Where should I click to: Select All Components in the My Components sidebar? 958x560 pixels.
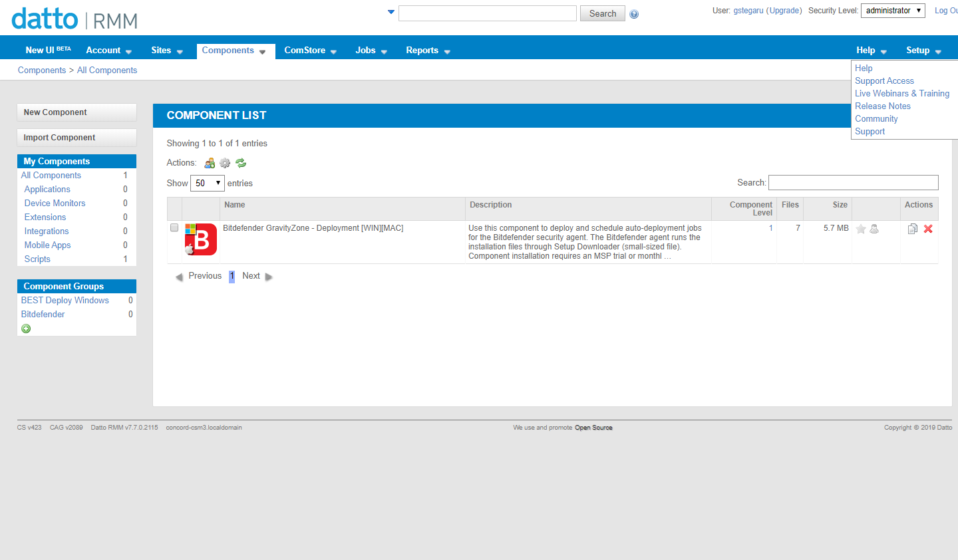pyautogui.click(x=51, y=176)
